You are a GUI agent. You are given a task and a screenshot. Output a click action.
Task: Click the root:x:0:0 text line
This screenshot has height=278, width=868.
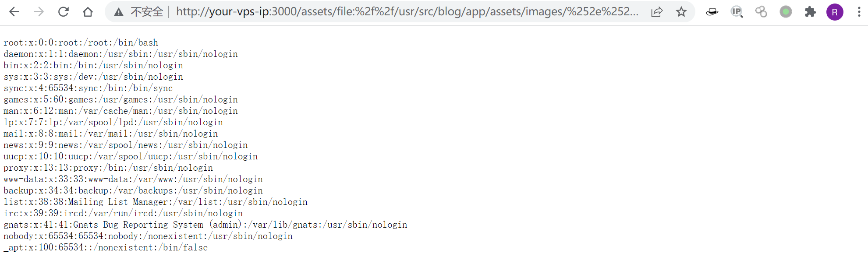pos(81,42)
